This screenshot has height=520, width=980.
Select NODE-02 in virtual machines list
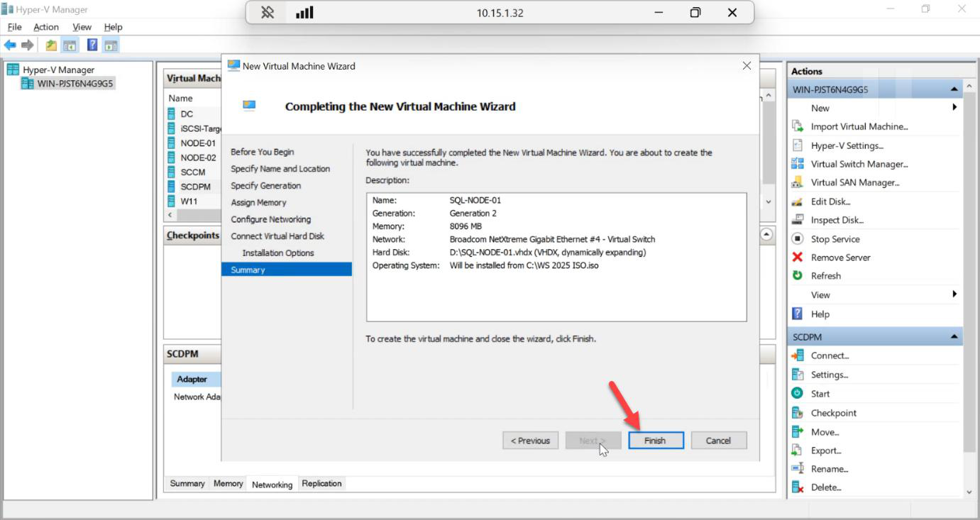(x=198, y=157)
